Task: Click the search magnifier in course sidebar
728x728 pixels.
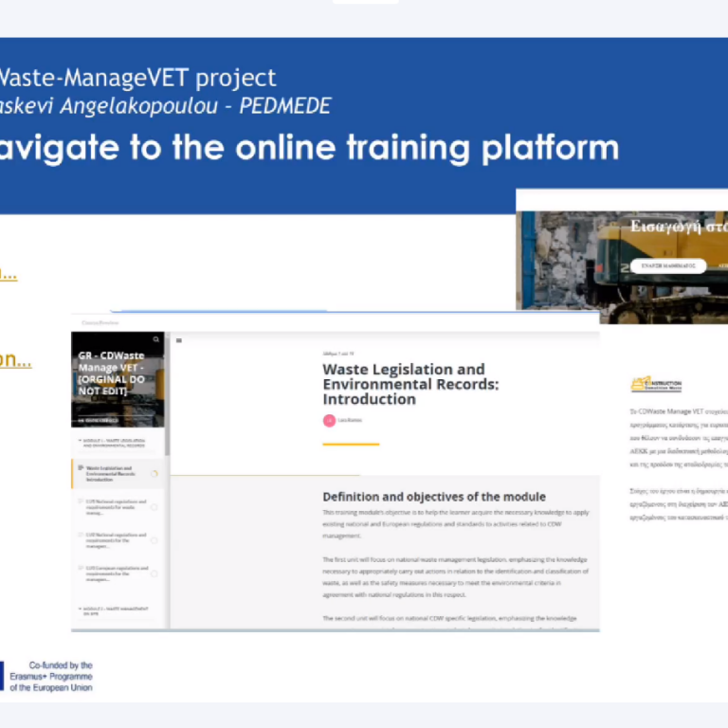Action: (156, 339)
